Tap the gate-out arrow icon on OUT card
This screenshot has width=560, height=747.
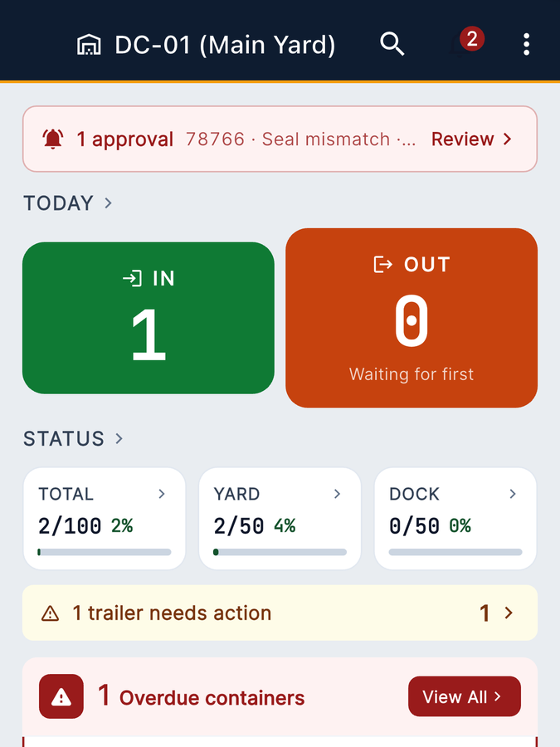[382, 265]
